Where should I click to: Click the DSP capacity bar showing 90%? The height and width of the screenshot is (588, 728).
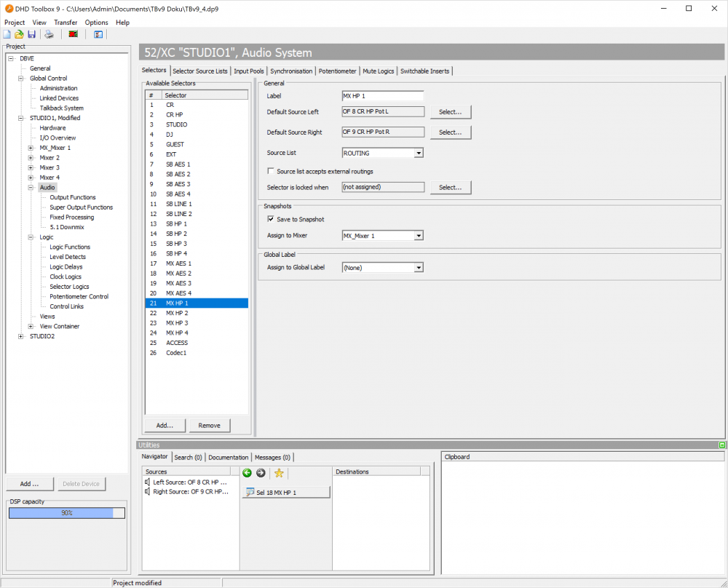pos(66,512)
